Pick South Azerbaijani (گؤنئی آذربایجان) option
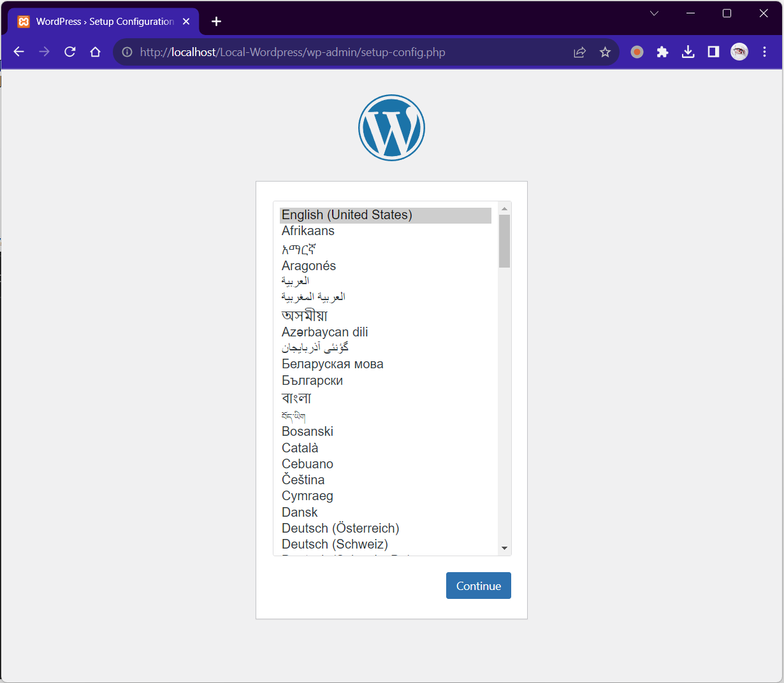Viewport: 784px width, 683px height. 386,348
